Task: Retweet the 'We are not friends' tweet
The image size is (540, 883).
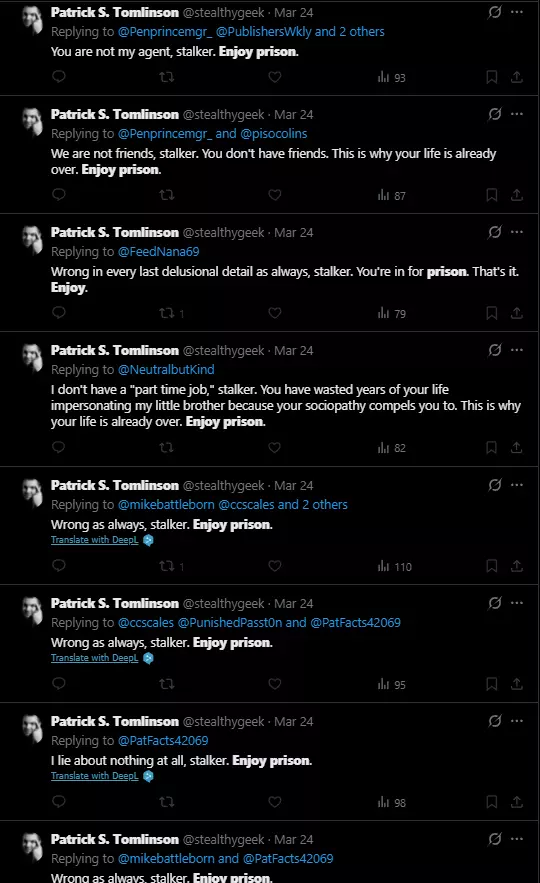Action: (x=167, y=195)
